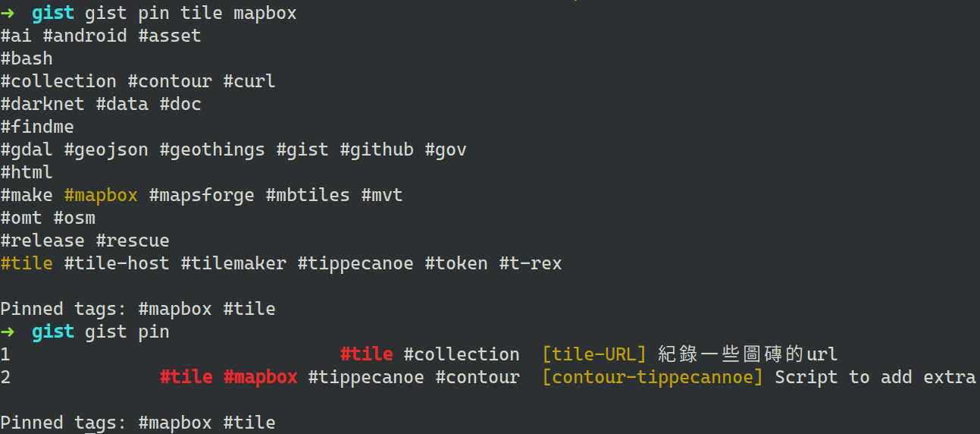Select the #mapsforge tag
Screen dimensions: 980x434
tap(202, 195)
